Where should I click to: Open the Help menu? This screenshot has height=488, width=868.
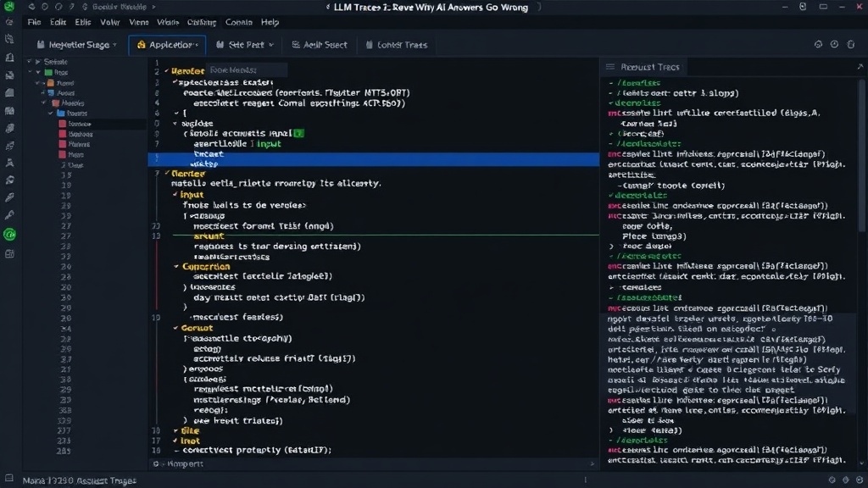coord(270,22)
